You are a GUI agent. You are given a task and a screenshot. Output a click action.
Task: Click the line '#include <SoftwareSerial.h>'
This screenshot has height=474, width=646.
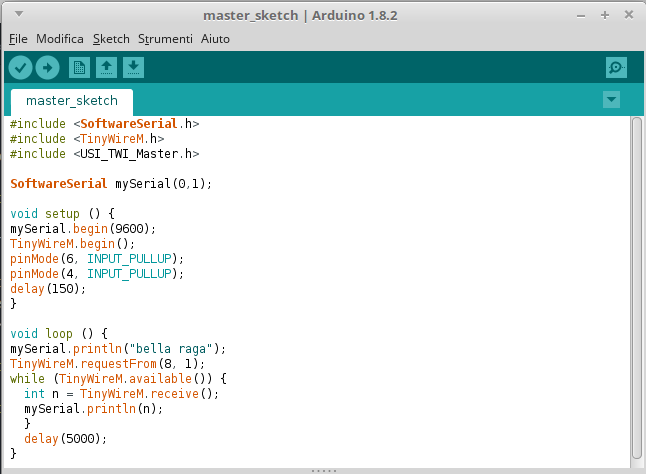[x=105, y=124]
